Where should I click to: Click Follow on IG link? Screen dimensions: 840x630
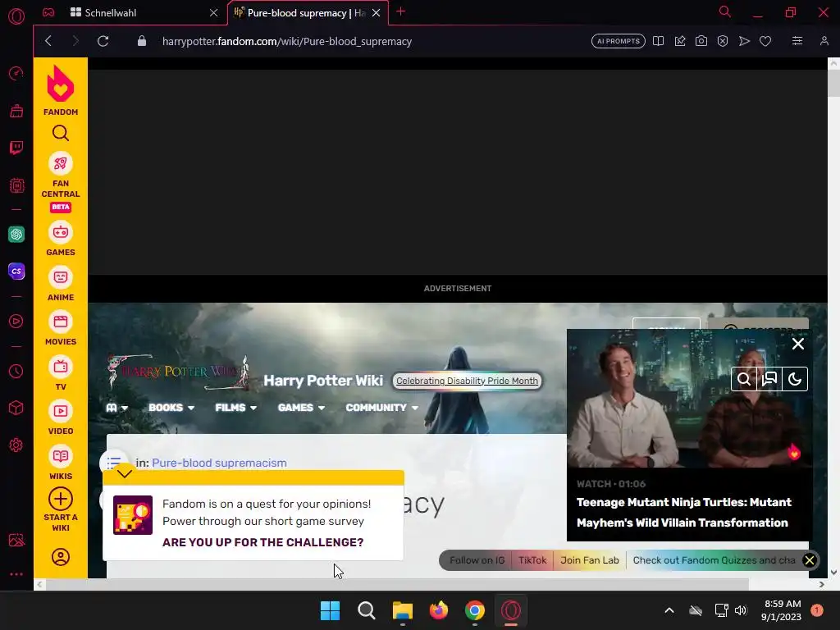coord(477,560)
